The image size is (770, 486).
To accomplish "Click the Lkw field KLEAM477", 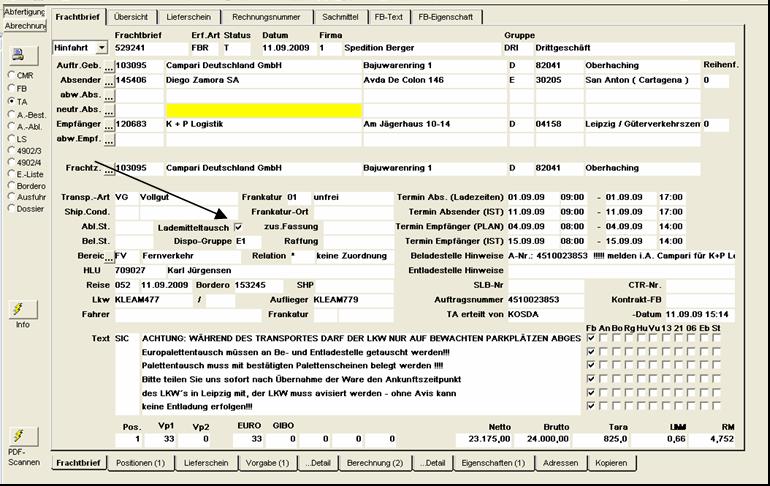I will 153,300.
